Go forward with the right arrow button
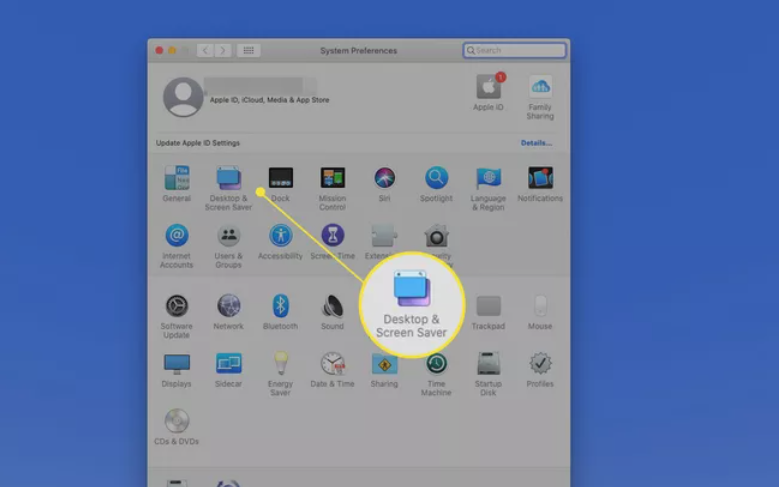780x487 pixels. [x=223, y=50]
